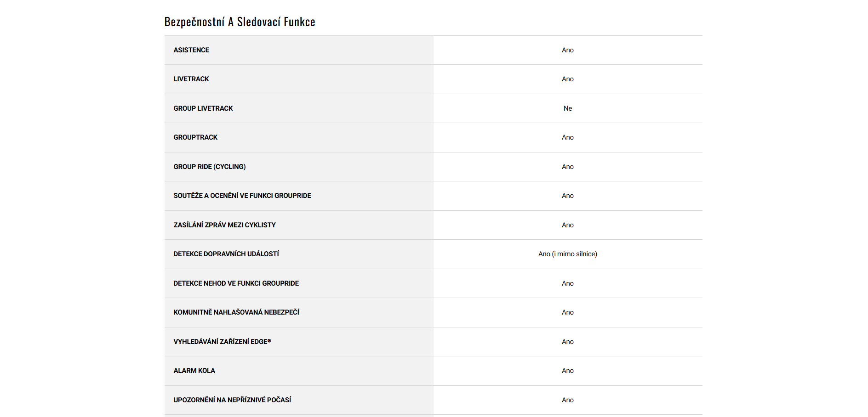The height and width of the screenshot is (417, 868).
Task: Select "Vyhledávání zařízení Edge" row label
Action: pyautogui.click(x=222, y=342)
